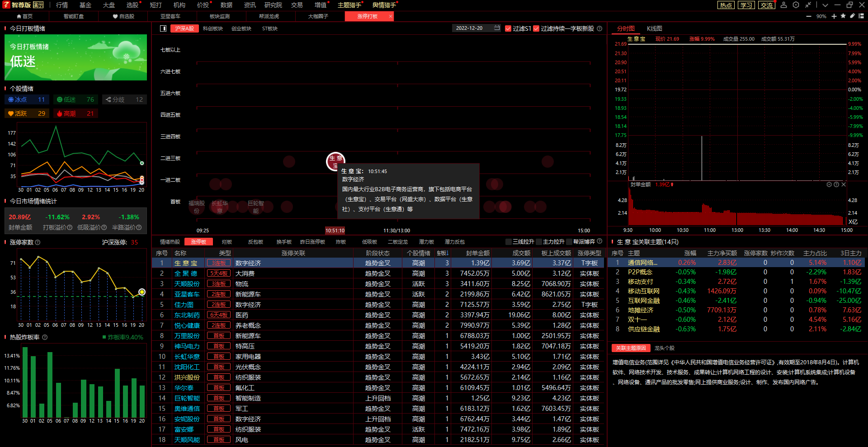Image resolution: width=868 pixels, height=447 pixels.
Task: Open the 全聚德 stock link
Action: (186, 273)
